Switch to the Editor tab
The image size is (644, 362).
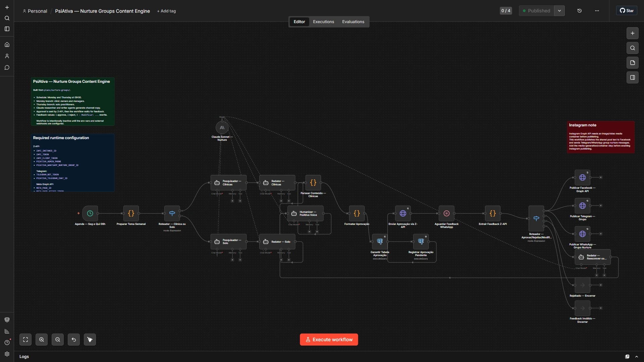[x=299, y=22]
